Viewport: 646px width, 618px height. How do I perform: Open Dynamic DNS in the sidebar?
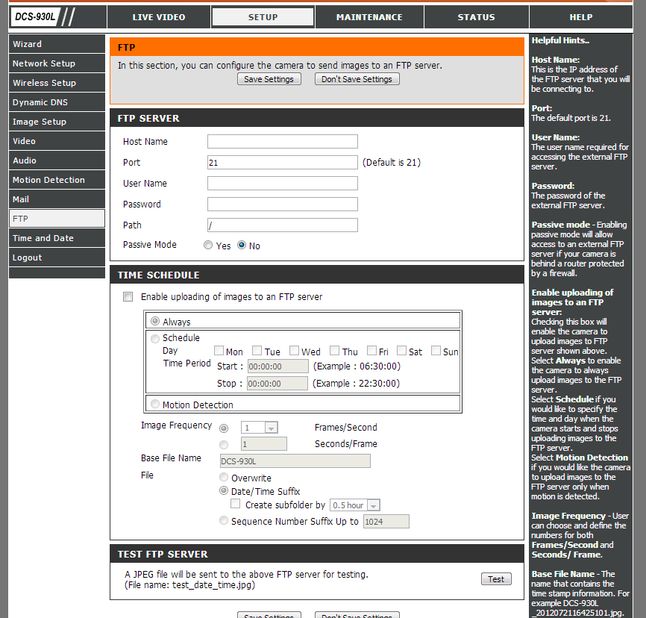pos(57,102)
